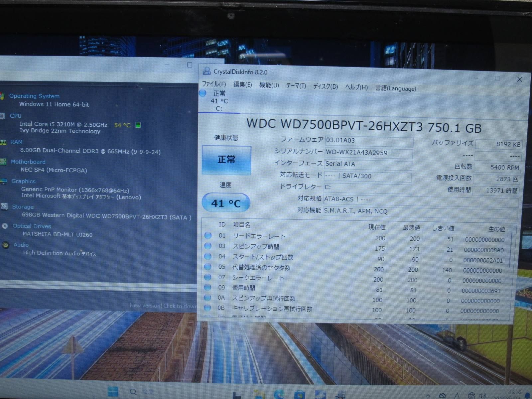The width and height of the screenshot is (532, 399).
Task: Click raw value 000000003693 in 使用時間 row
Action: [x=481, y=291]
